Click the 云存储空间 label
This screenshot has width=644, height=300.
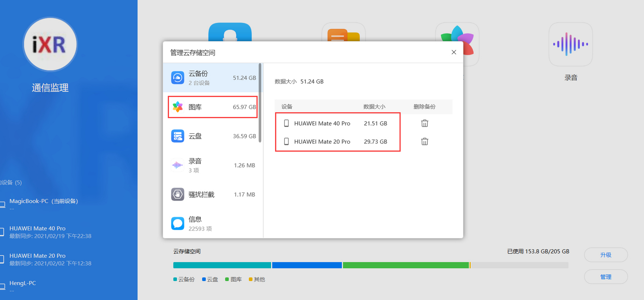(187, 251)
